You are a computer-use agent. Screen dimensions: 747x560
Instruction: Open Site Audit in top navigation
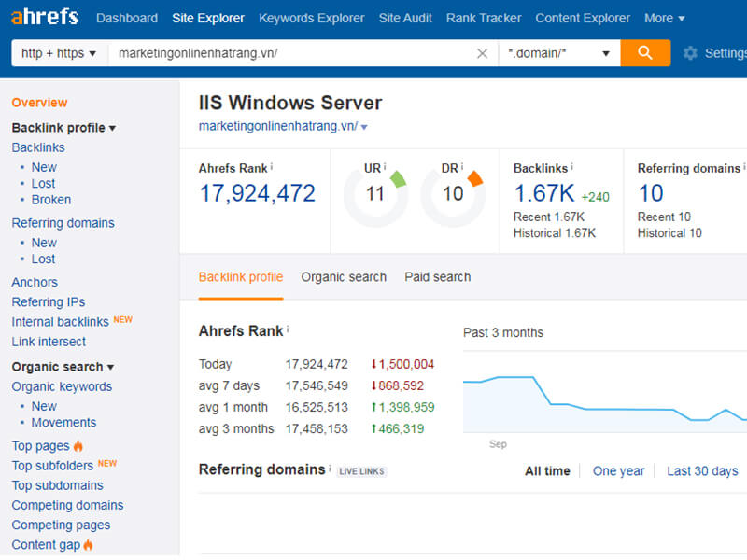pos(405,18)
